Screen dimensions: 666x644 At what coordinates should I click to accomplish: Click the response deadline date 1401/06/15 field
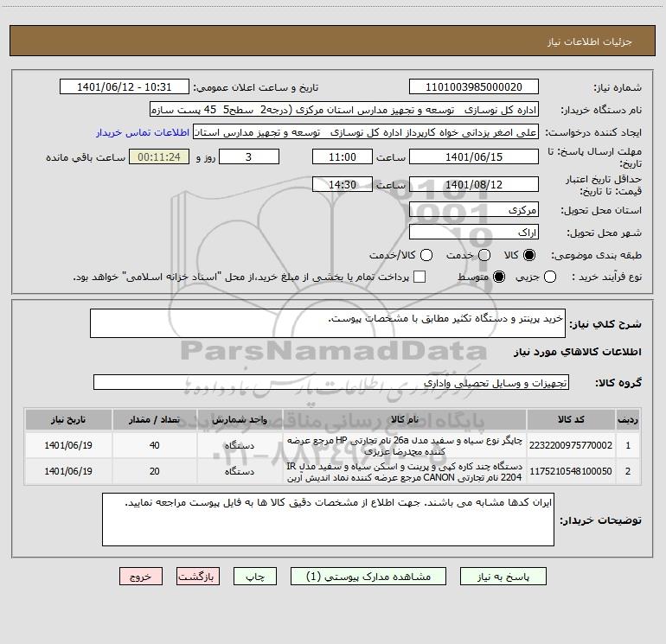[x=474, y=156]
